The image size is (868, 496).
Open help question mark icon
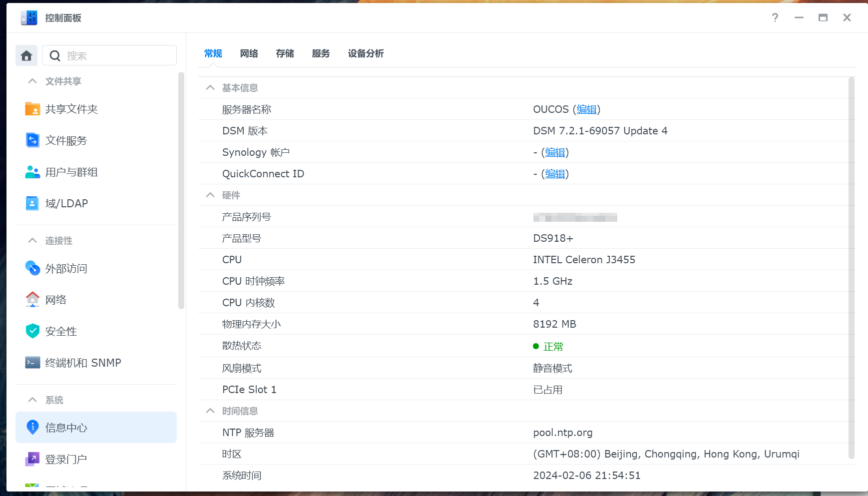pos(775,18)
